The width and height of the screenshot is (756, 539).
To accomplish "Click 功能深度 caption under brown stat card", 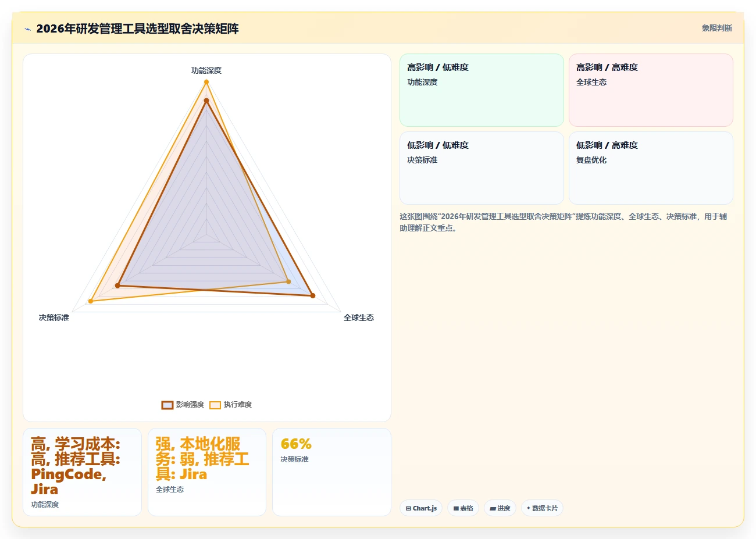I will click(45, 505).
